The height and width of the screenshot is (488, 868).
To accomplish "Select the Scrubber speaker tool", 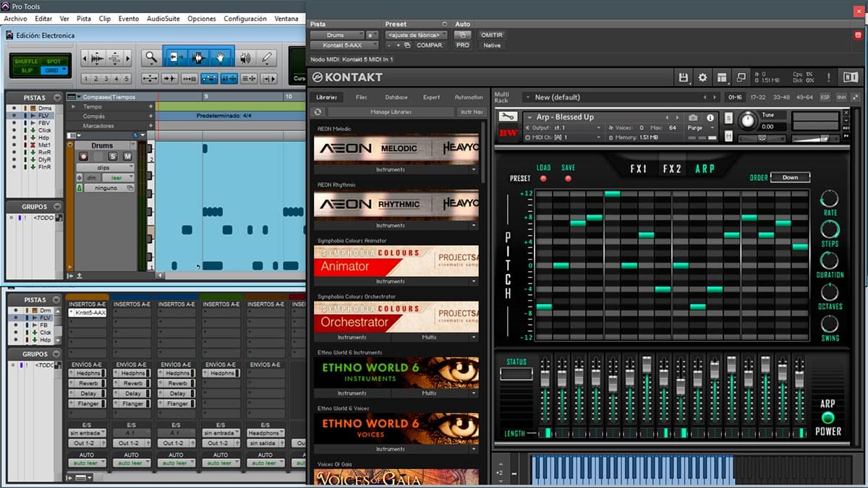I will pos(245,58).
